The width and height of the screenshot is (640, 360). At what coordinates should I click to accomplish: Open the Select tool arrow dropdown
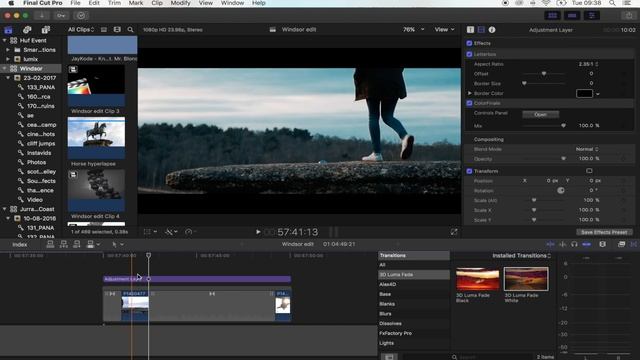(x=118, y=244)
